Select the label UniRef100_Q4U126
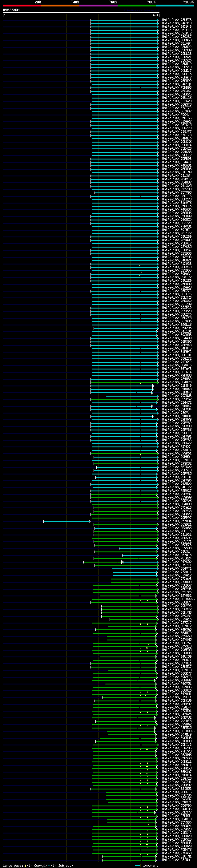197x868 pixels. tap(177, 98)
